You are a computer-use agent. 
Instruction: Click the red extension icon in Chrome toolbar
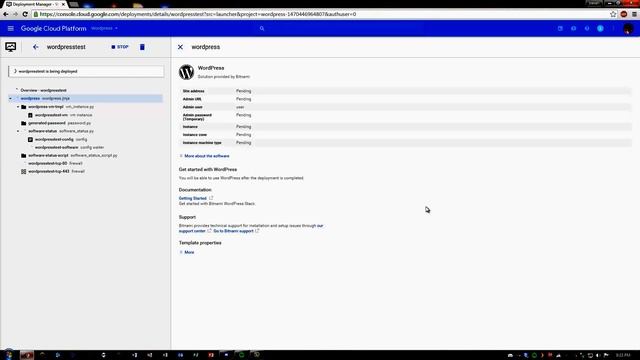pyautogui.click(x=624, y=14)
